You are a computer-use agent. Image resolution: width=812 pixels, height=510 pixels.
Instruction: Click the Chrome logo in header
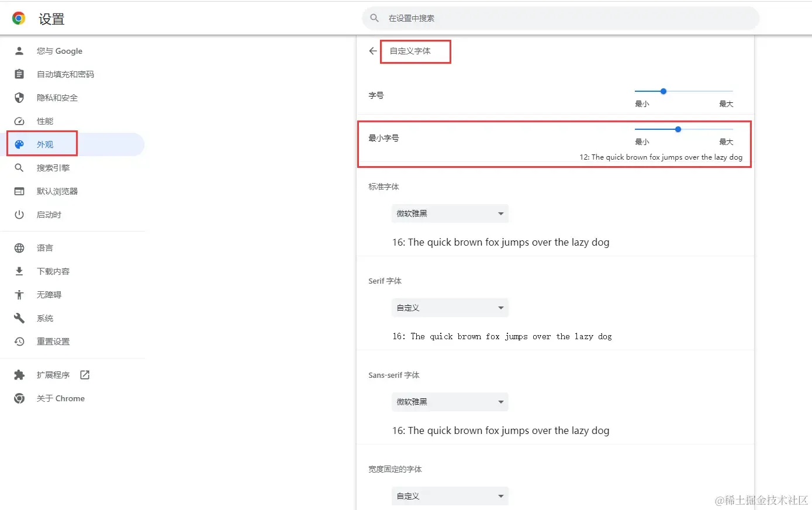(x=19, y=19)
